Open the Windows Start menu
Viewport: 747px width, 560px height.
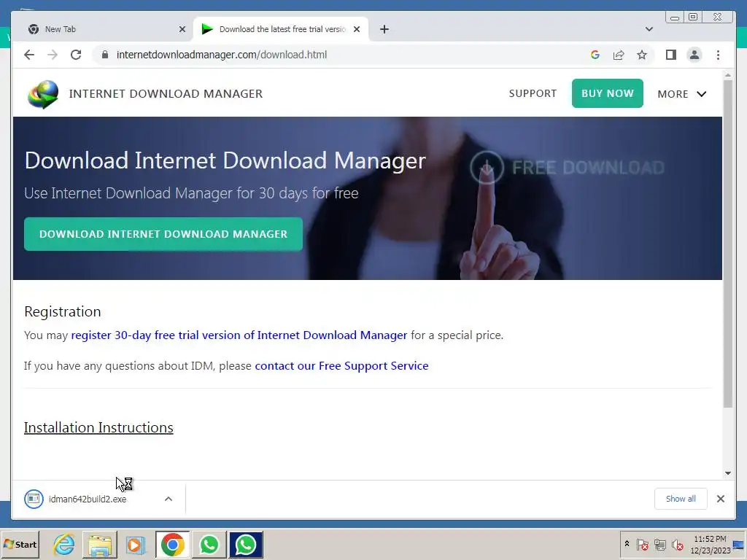click(20, 544)
